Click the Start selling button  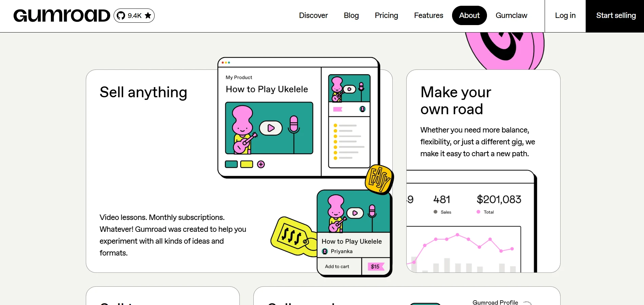tap(615, 16)
